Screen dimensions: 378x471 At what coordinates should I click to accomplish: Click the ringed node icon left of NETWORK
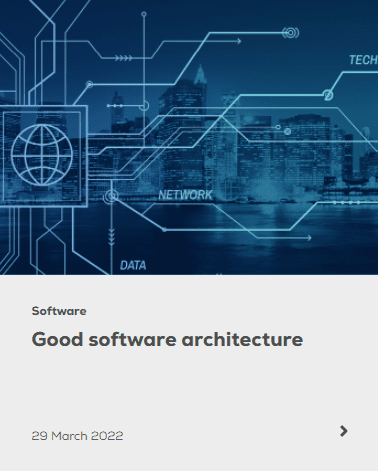point(111,196)
